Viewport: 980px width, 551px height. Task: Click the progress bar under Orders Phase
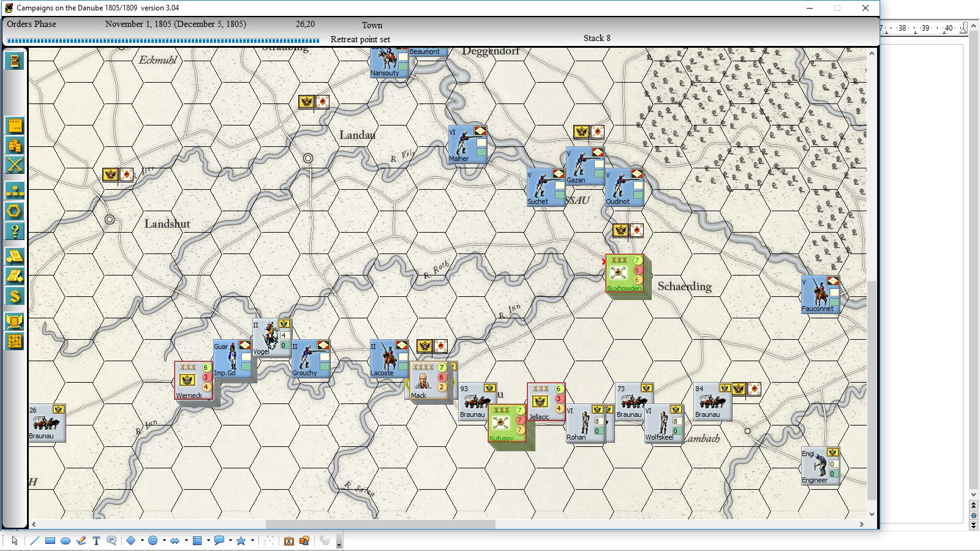(x=163, y=41)
